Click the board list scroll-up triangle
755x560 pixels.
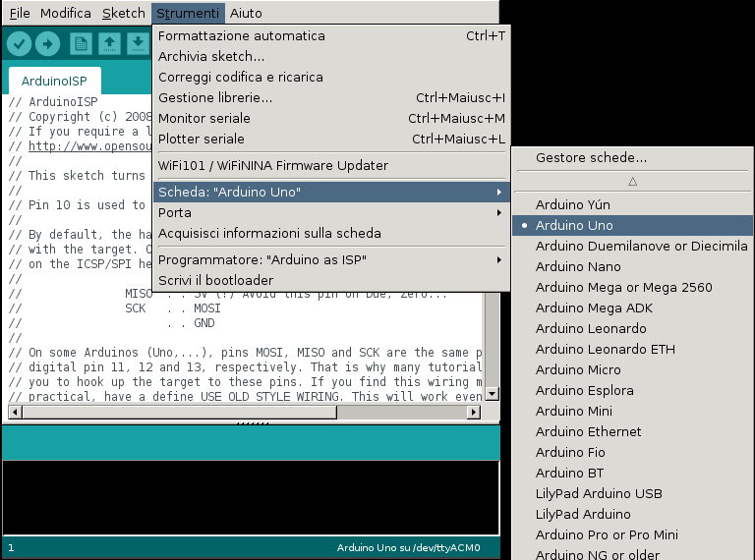pyautogui.click(x=633, y=182)
